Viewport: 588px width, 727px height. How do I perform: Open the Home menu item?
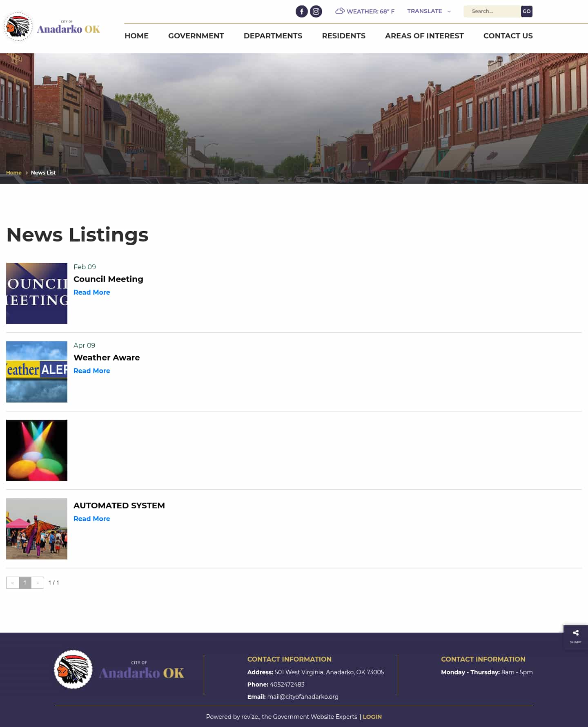136,36
